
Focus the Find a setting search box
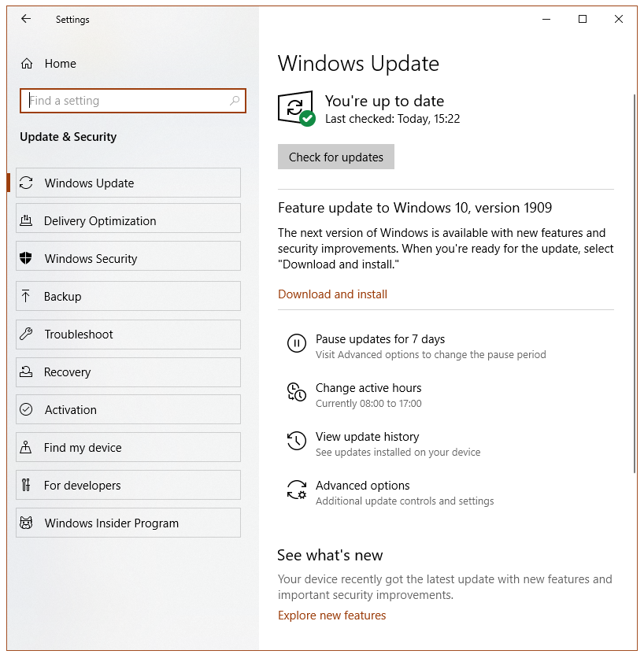click(x=133, y=101)
